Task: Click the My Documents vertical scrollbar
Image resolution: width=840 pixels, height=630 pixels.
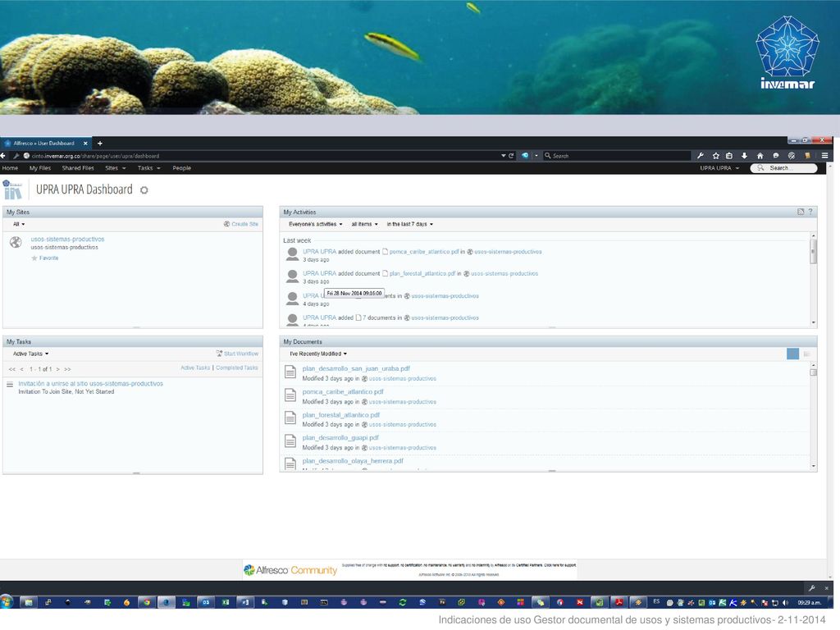Action: pyautogui.click(x=814, y=415)
